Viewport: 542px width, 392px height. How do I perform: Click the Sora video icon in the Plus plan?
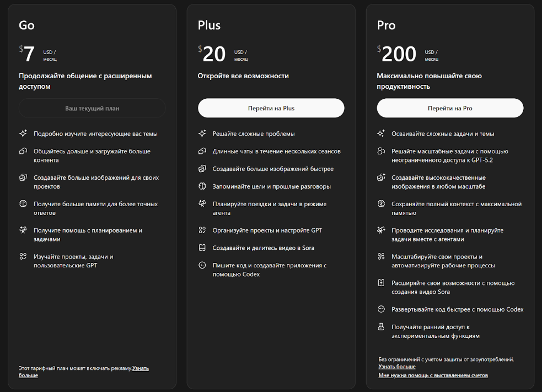202,248
